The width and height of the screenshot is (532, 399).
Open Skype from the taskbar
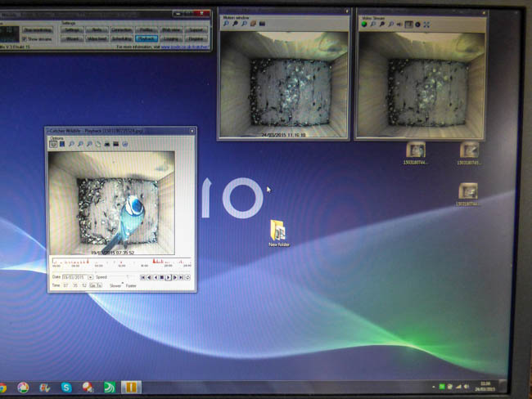point(66,387)
